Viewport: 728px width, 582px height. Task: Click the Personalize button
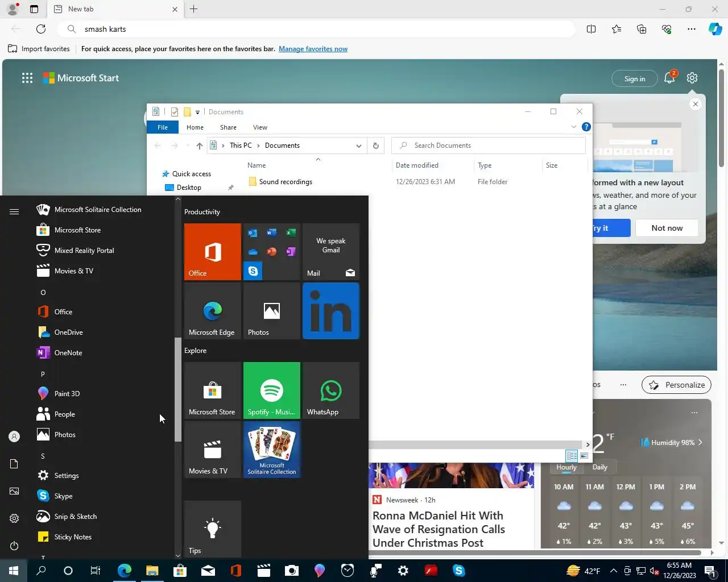click(677, 385)
